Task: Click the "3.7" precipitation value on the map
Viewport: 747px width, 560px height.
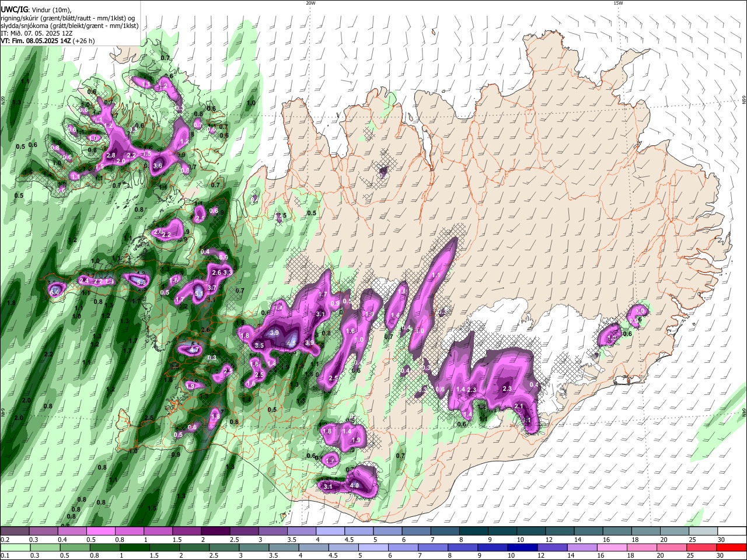Action: coord(212,288)
